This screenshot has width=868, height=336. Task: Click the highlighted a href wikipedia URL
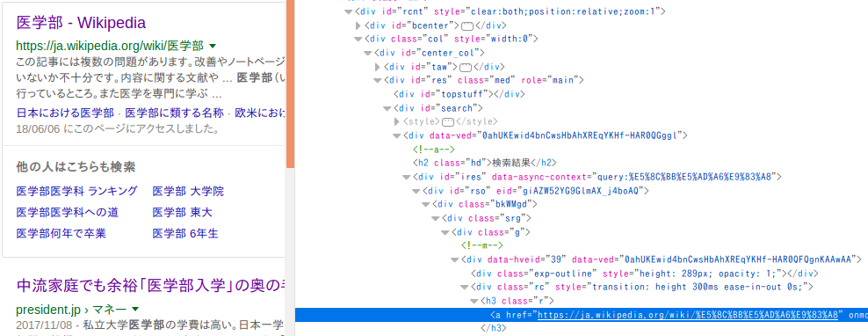click(689, 315)
